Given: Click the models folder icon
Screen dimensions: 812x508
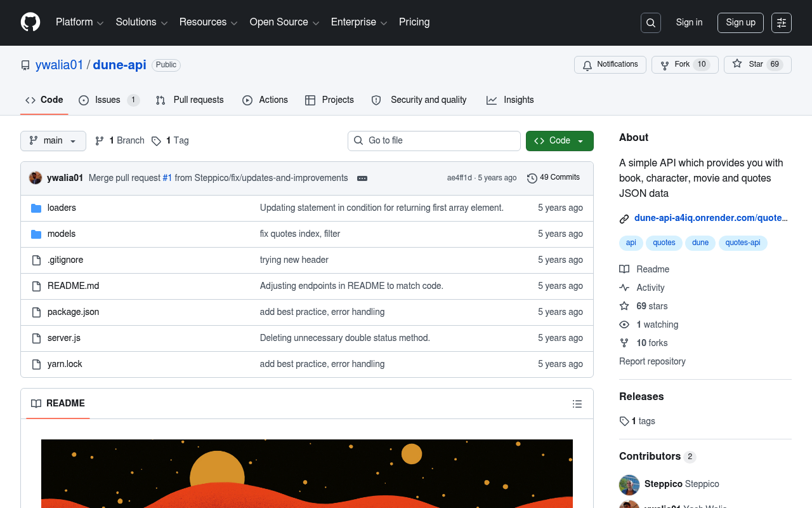Looking at the screenshot, I should point(36,234).
